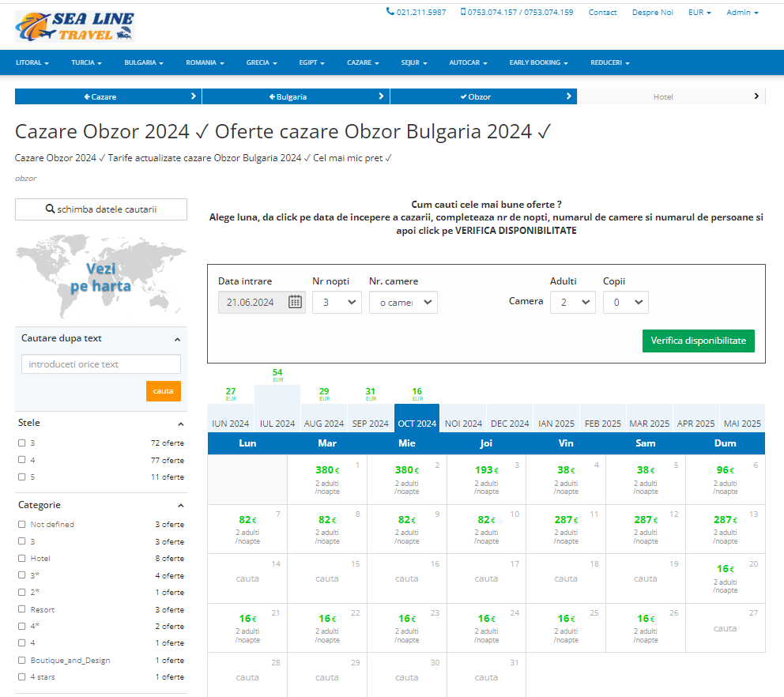Open the TURCIA navigation menu
Screen dimensions: 784x697
(86, 62)
